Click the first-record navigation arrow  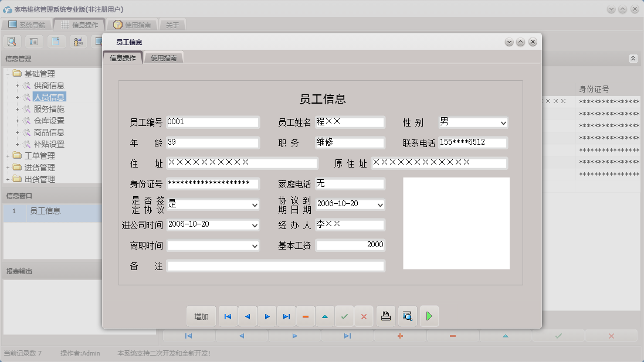228,316
